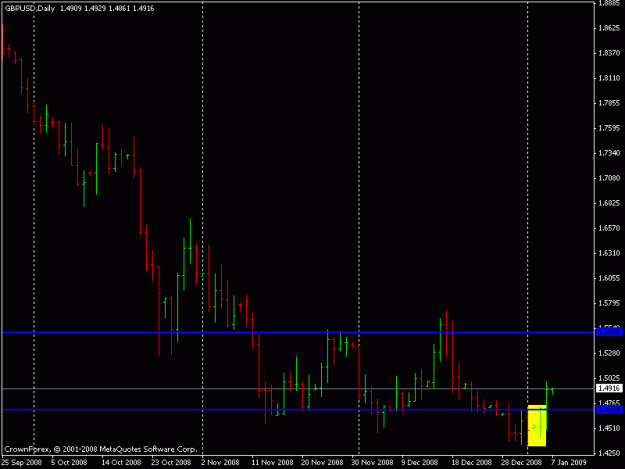
Task: Click the 1.7855 price scale value
Action: pyautogui.click(x=609, y=103)
